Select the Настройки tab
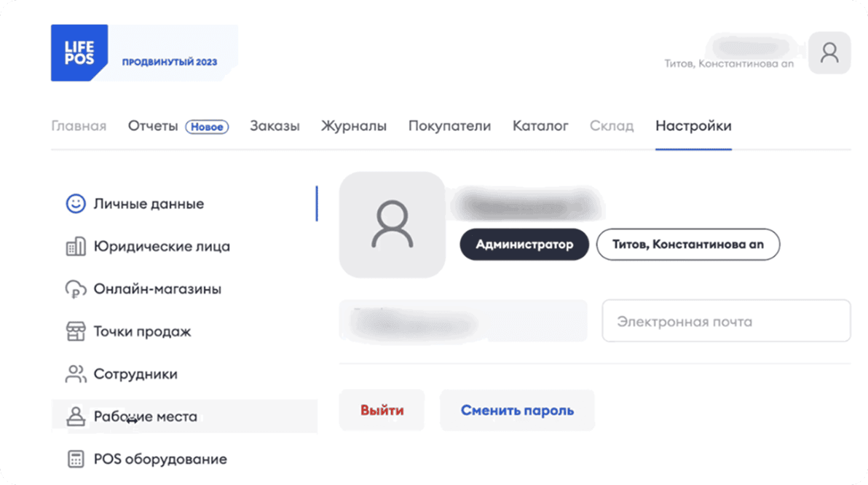 [694, 126]
